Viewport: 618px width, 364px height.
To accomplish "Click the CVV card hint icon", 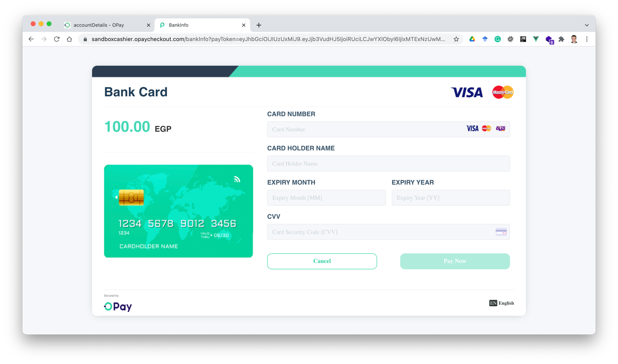I will point(501,232).
